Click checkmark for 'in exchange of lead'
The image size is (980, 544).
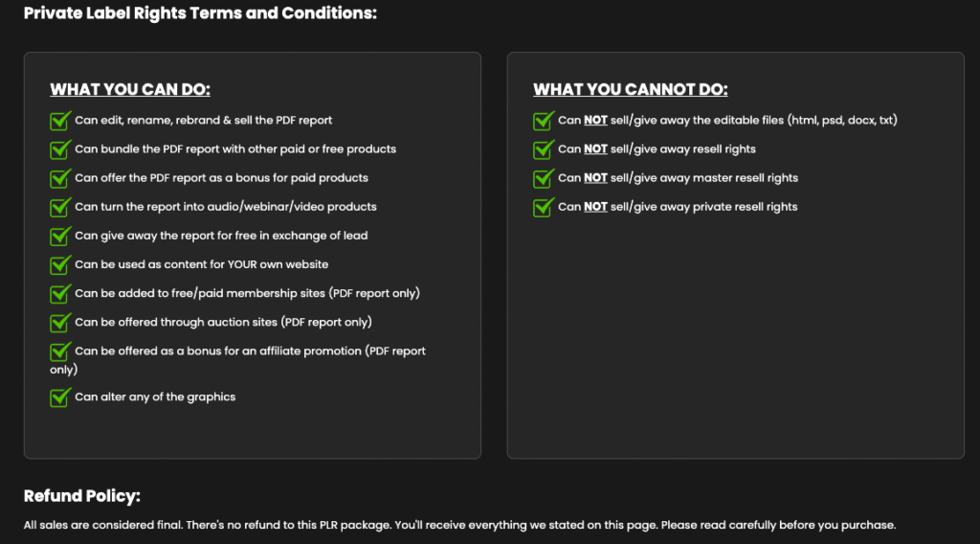[x=60, y=235]
